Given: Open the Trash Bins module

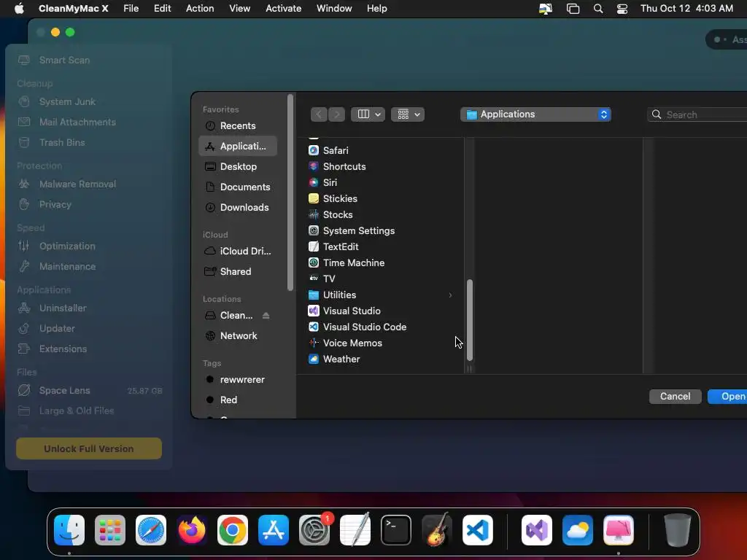Looking at the screenshot, I should pos(88,143).
